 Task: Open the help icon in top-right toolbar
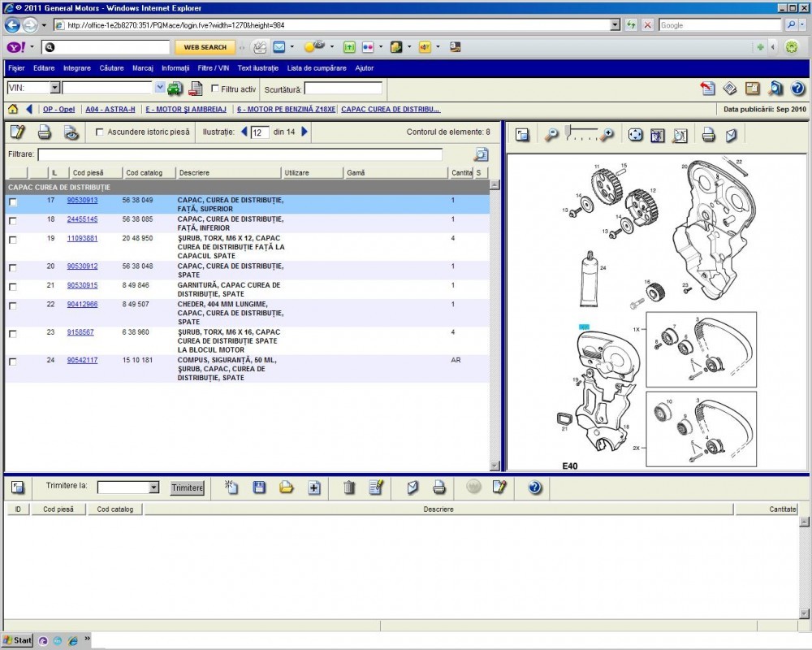coord(797,89)
